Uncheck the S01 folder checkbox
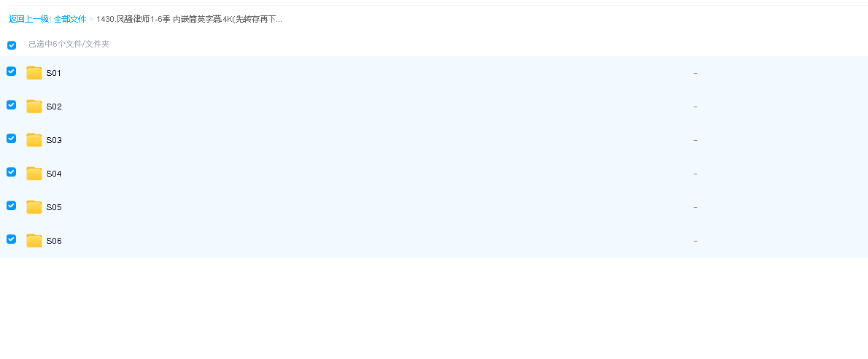Viewport: 868px width, 359px height. tap(11, 72)
